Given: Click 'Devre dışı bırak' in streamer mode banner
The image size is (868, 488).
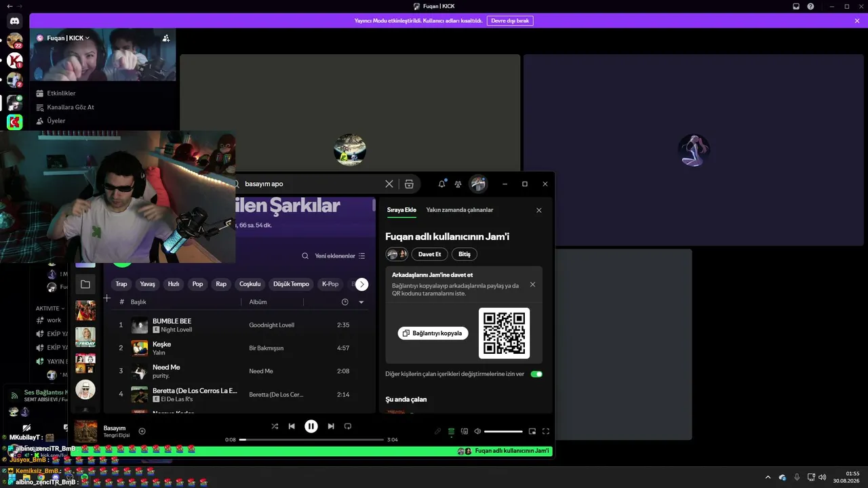Looking at the screenshot, I should tap(510, 21).
